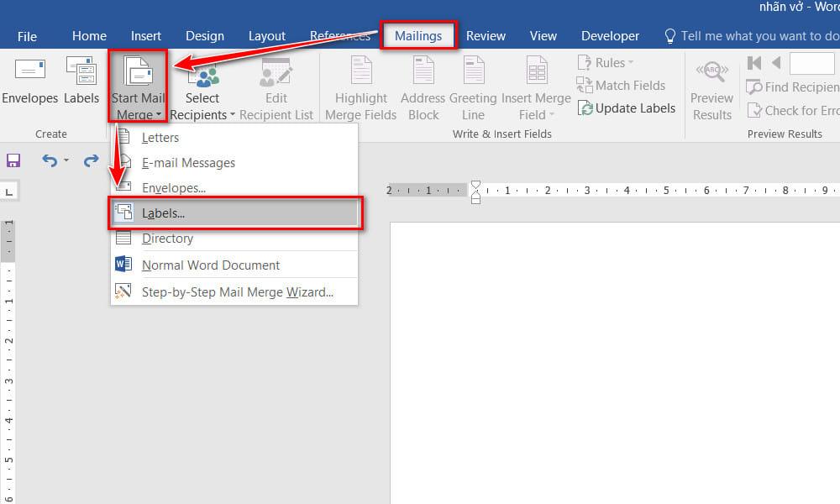Choose Normal Word Document menu item
The width and height of the screenshot is (840, 504).
(x=234, y=265)
